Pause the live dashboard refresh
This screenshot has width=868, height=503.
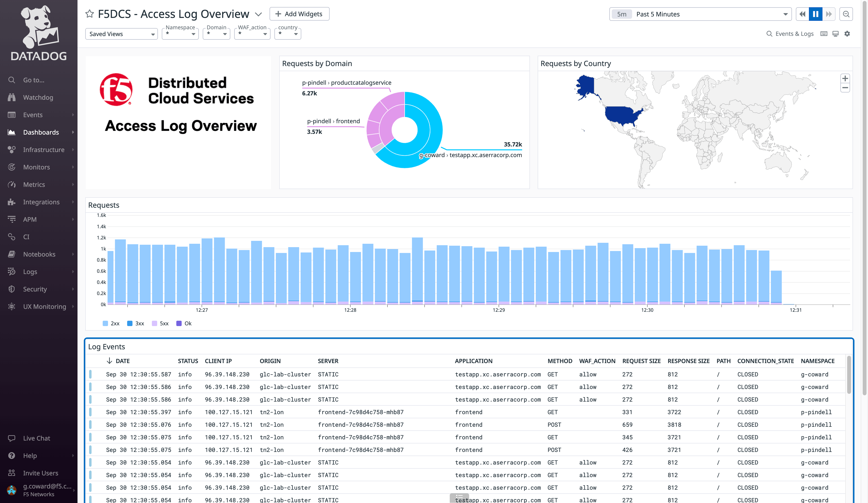click(x=815, y=14)
